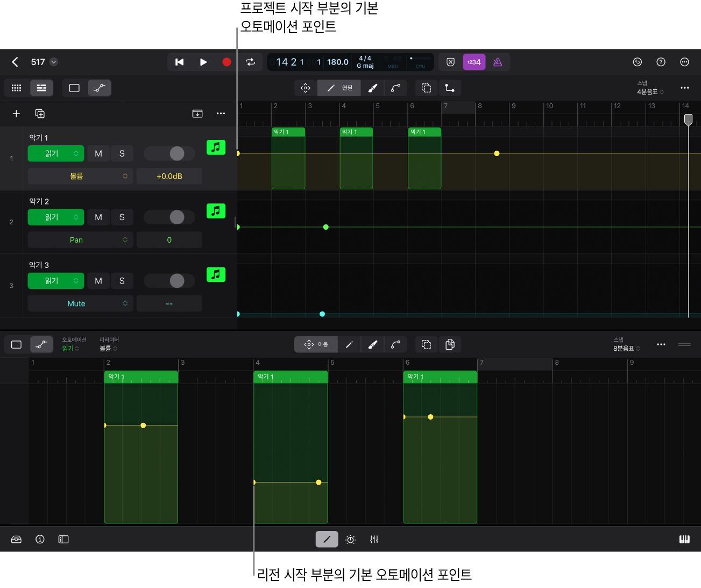
Task: Click the tempo value 180.0
Action: [338, 62]
